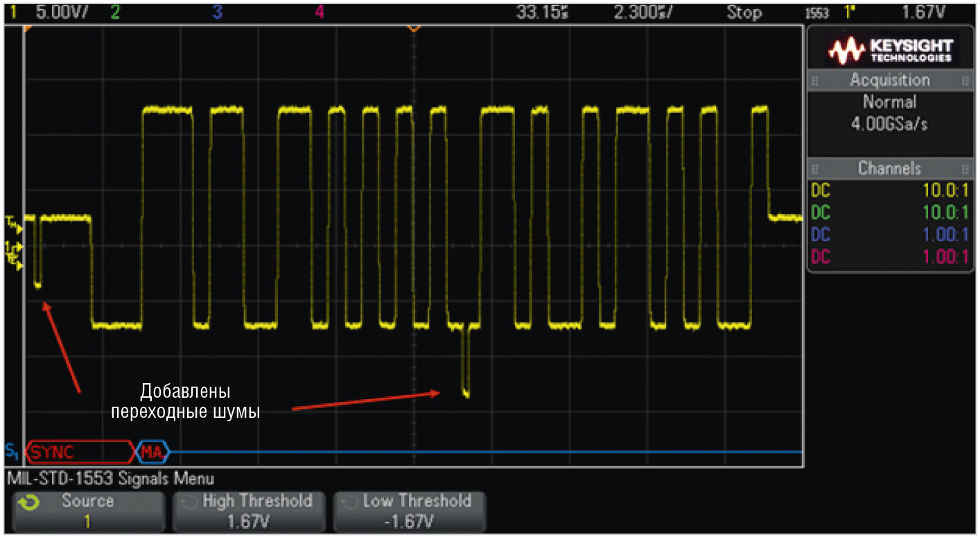The height and width of the screenshot is (537, 980).
Task: Click the Channels panel's right grip icon
Action: [x=964, y=168]
